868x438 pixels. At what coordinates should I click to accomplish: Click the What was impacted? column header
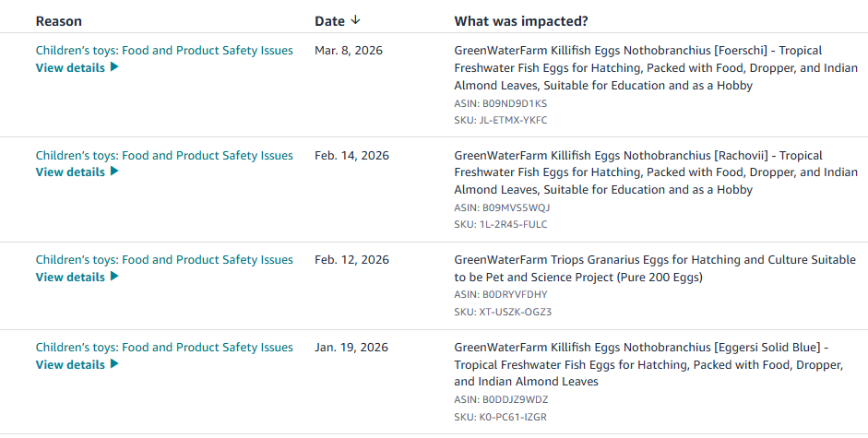(521, 21)
